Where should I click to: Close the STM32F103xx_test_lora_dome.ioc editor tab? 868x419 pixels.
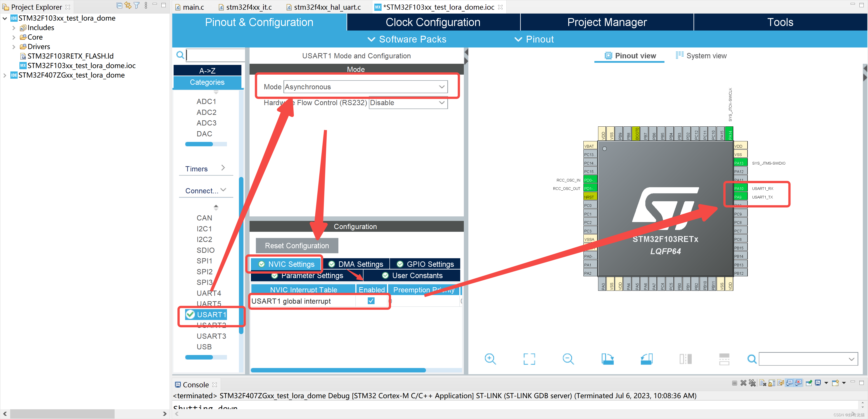[x=500, y=7]
